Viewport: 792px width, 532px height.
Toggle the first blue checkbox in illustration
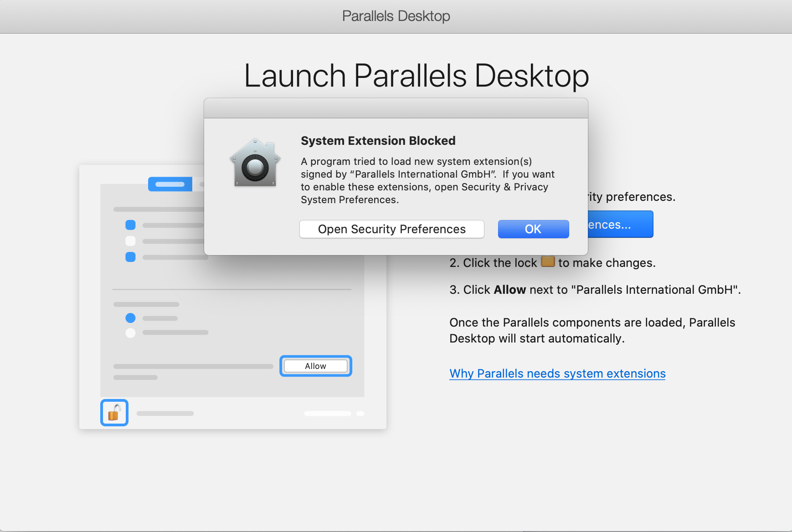pos(130,225)
